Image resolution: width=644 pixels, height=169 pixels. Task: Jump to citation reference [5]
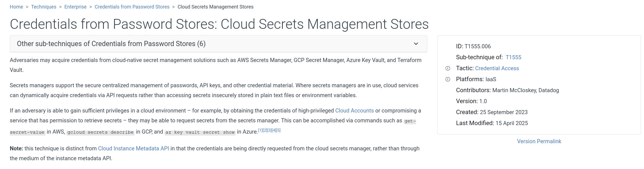tap(278, 130)
